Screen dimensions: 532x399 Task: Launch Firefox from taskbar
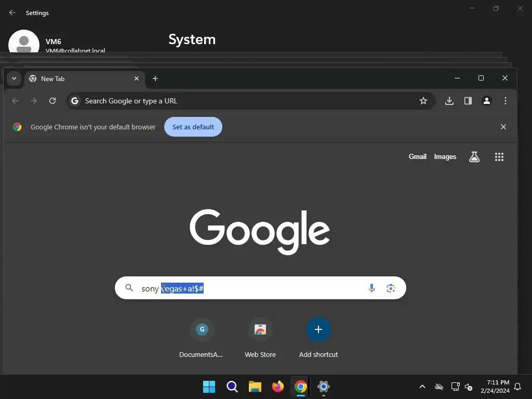[278, 387]
